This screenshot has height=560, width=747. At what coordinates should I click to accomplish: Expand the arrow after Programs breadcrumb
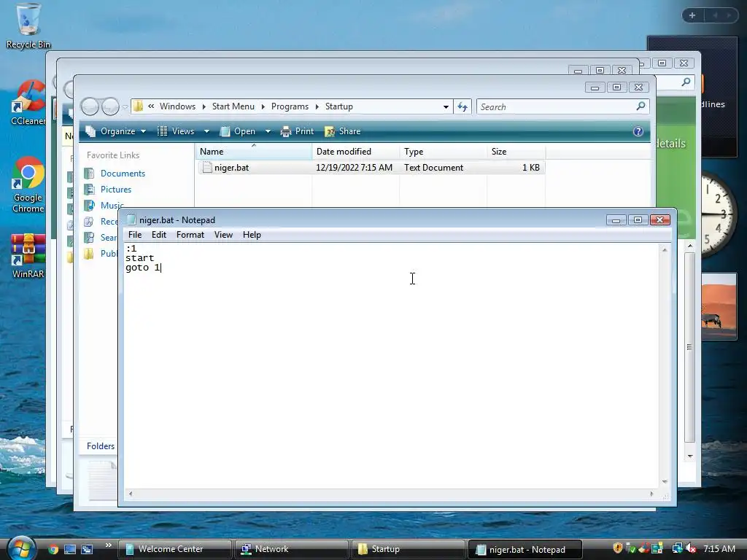[x=317, y=106]
